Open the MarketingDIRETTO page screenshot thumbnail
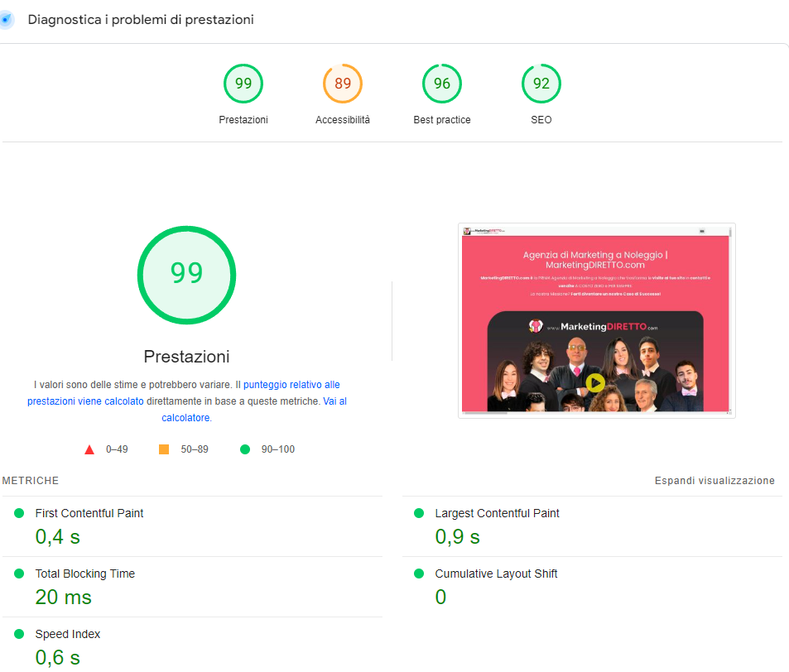Image resolution: width=789 pixels, height=672 pixels. point(596,320)
